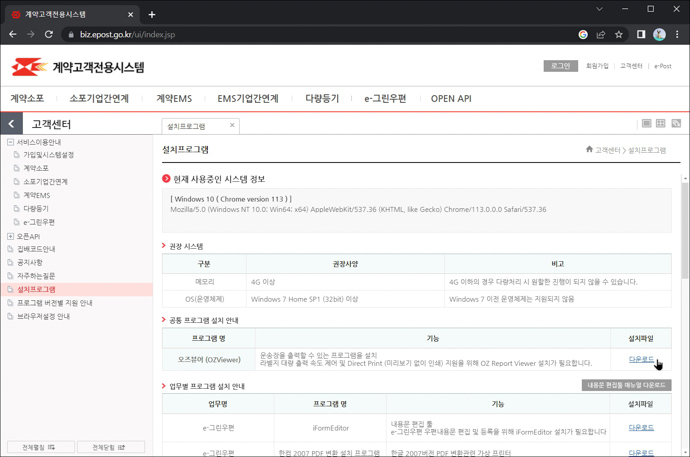Open 가입및시스템설정 in sidebar tree
Image resolution: width=690 pixels, height=457 pixels.
click(48, 155)
